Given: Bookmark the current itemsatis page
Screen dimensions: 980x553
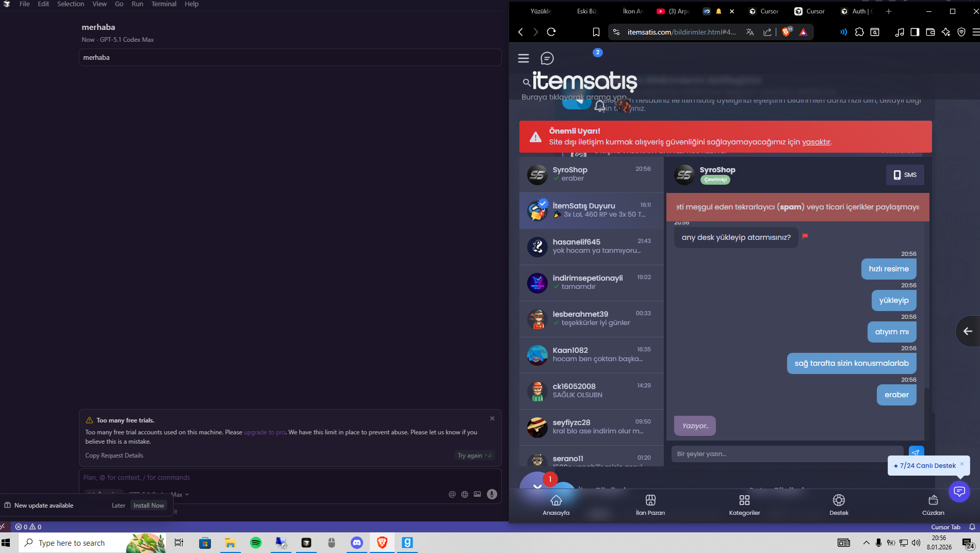Looking at the screenshot, I should pos(596,32).
